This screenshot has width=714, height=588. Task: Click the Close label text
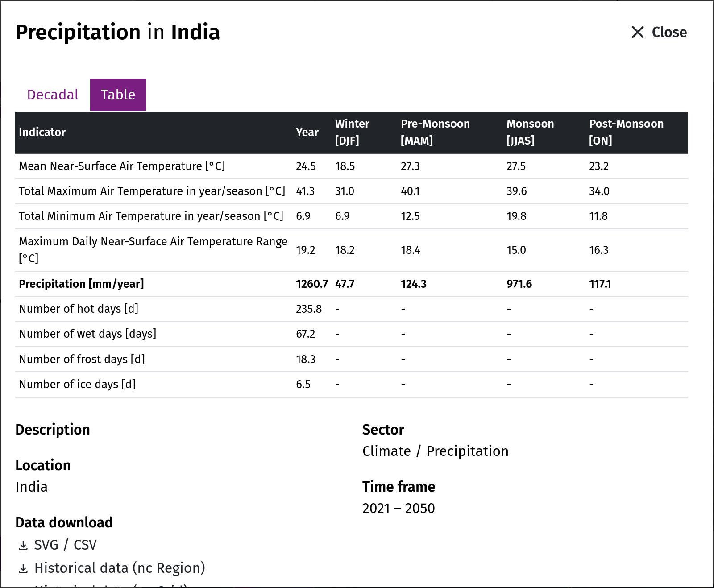pyautogui.click(x=669, y=32)
